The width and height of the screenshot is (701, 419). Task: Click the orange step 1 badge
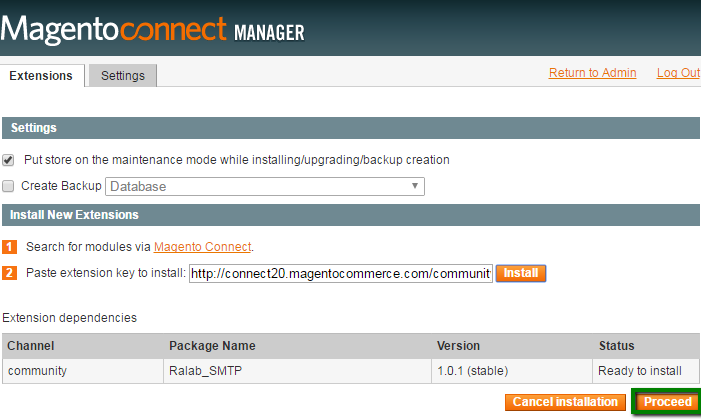click(x=9, y=246)
